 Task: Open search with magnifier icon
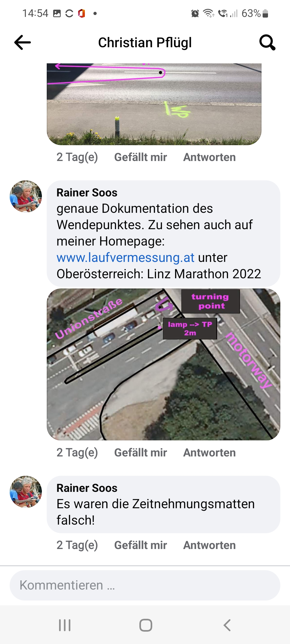pos(267,42)
